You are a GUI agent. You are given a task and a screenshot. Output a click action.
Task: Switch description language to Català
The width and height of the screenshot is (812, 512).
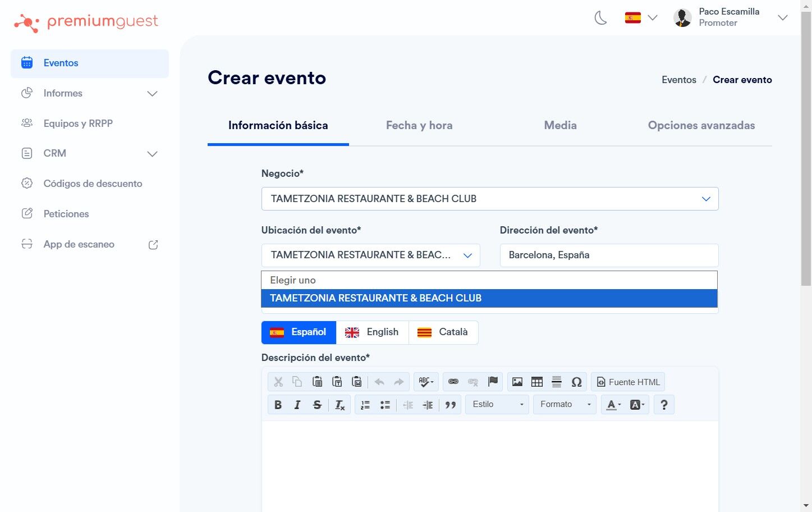click(443, 332)
